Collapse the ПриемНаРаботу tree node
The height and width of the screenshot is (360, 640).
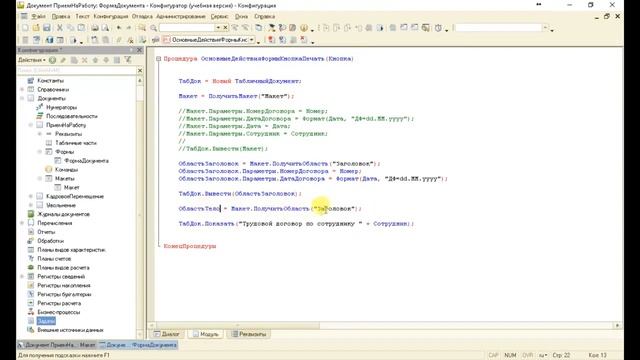31,125
